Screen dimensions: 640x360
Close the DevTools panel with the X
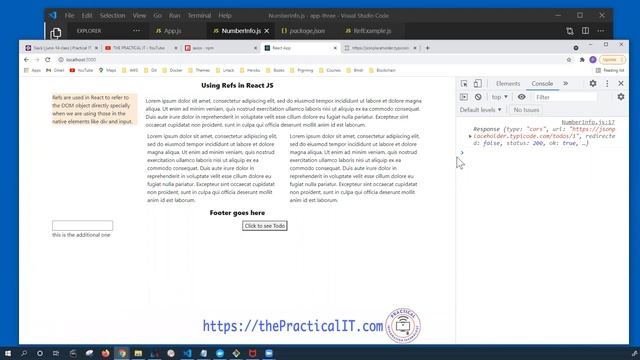coord(621,83)
